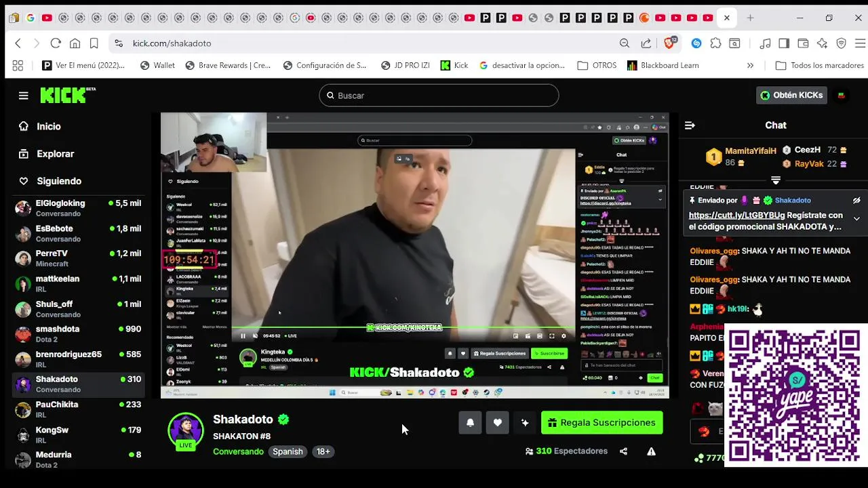The image size is (868, 488).
Task: Hide the pinned message eye icon
Action: pyautogui.click(x=856, y=201)
